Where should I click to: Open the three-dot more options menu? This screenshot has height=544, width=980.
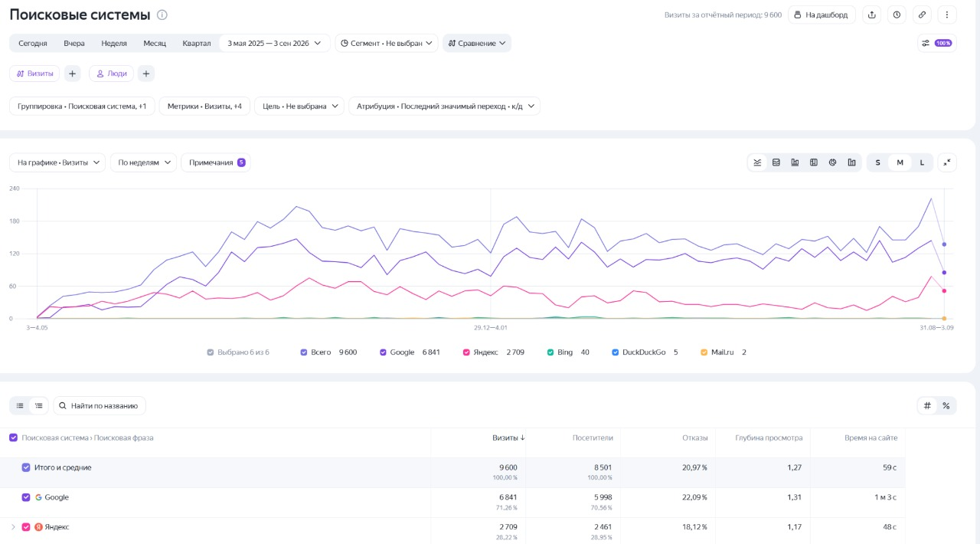coord(947,15)
